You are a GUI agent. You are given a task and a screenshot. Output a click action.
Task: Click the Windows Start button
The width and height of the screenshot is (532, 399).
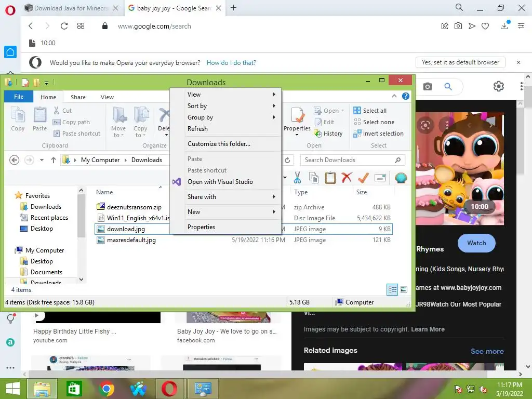point(13,389)
